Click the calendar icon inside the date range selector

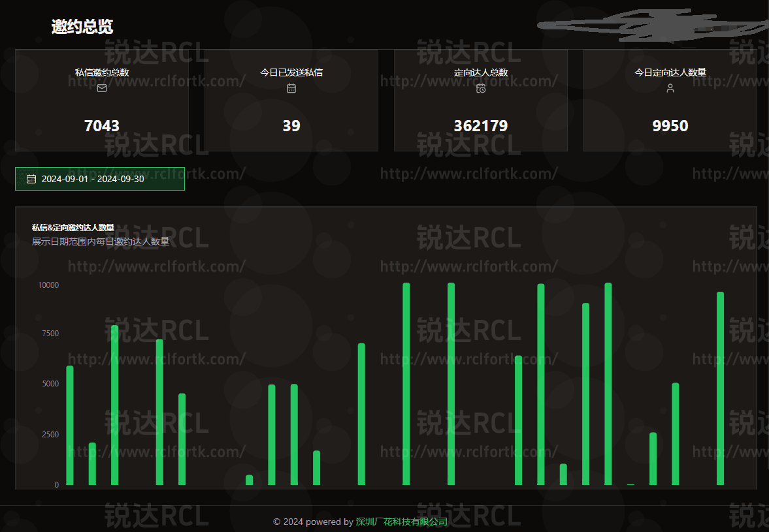[x=31, y=178]
